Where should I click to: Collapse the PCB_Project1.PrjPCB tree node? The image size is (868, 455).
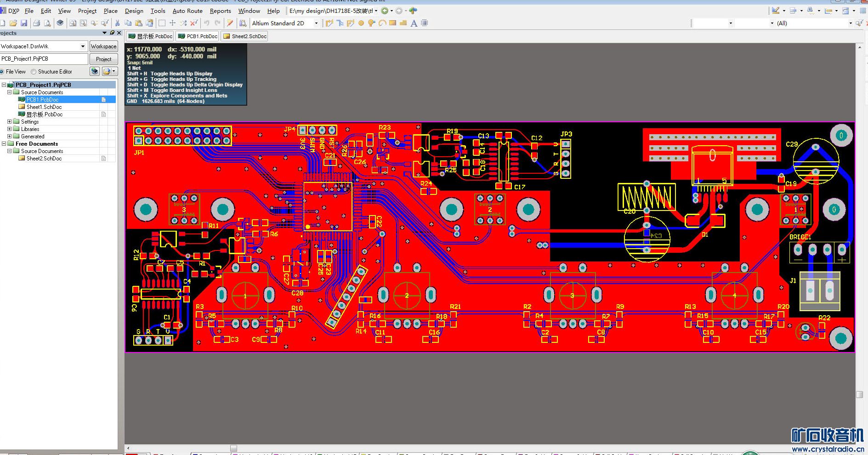4,85
